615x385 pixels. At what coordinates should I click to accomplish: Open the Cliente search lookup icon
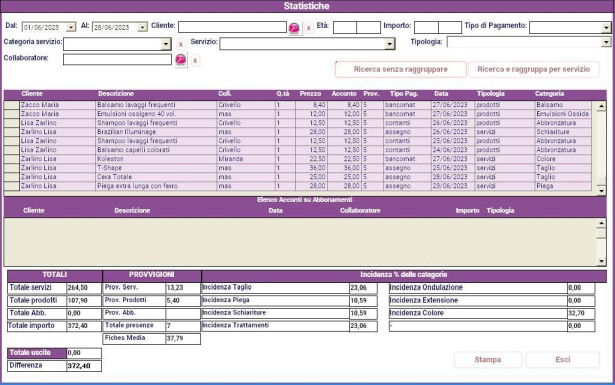click(294, 28)
